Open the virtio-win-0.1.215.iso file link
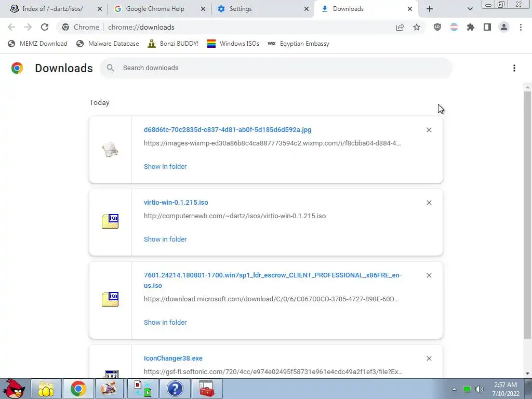The image size is (532, 399). click(176, 202)
